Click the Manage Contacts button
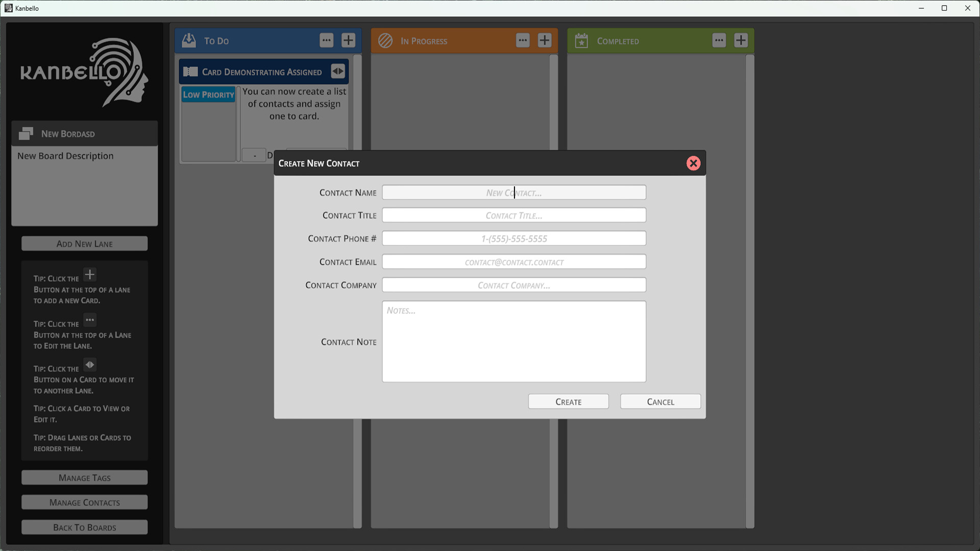The width and height of the screenshot is (980, 551). click(84, 502)
